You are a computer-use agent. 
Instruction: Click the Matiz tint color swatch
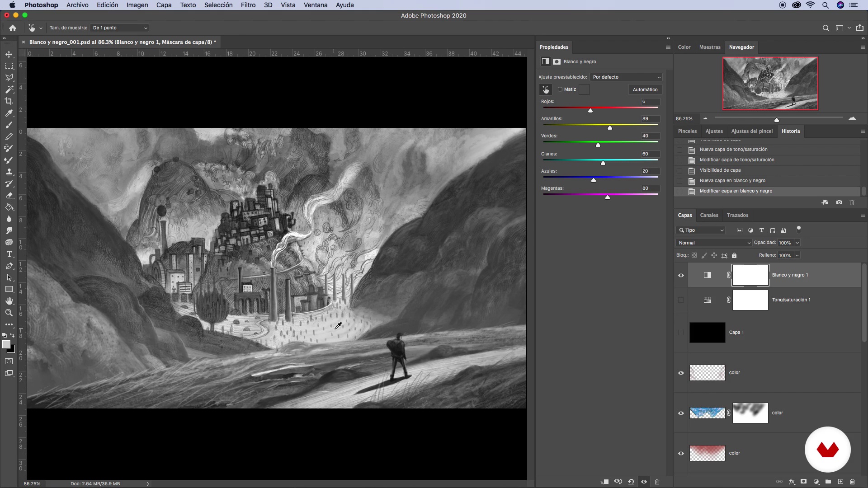coord(584,89)
